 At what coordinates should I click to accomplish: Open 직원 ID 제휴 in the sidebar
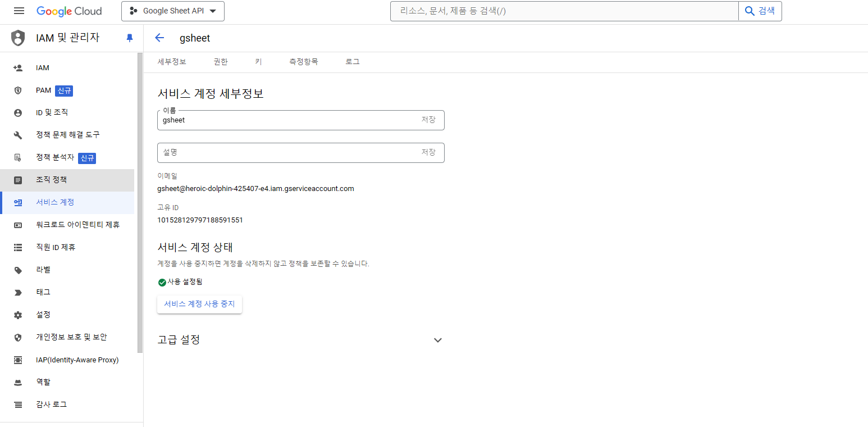point(67,248)
